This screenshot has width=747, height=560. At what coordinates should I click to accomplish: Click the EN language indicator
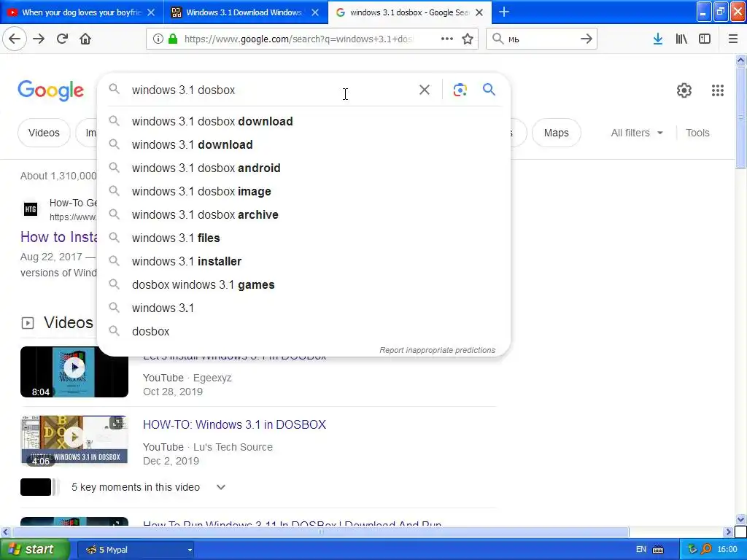(640, 549)
